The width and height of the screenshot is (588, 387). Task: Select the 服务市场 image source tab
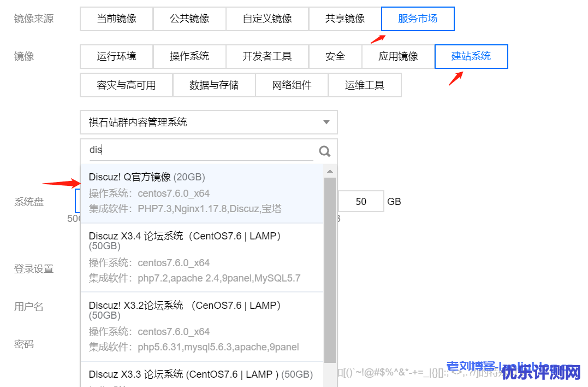418,19
